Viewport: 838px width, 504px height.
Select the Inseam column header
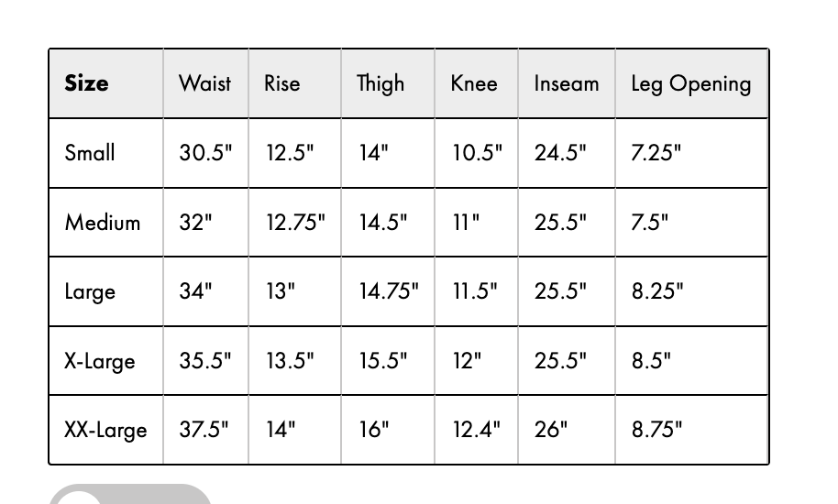tap(567, 83)
